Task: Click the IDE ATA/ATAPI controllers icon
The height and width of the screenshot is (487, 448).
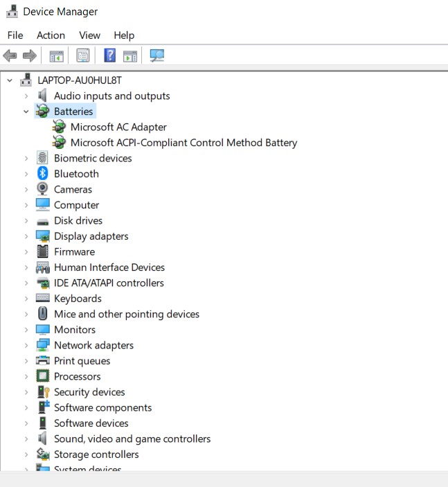Action: (x=42, y=283)
